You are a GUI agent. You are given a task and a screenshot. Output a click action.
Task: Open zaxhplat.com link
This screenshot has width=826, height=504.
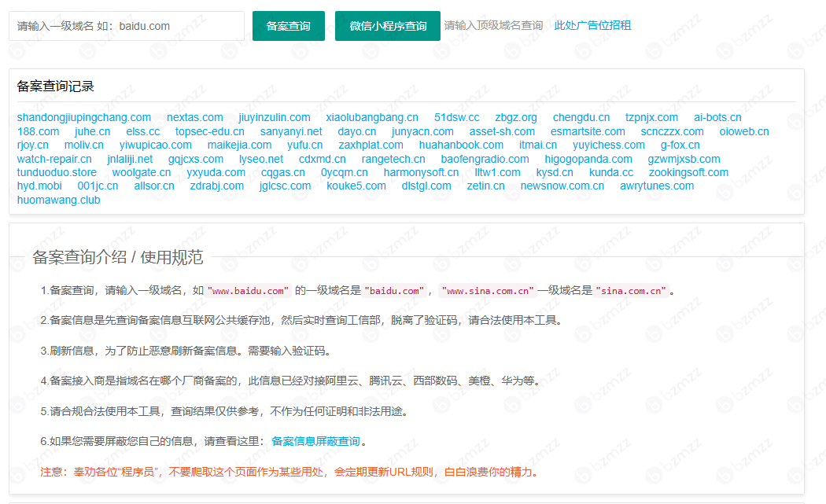pos(371,145)
